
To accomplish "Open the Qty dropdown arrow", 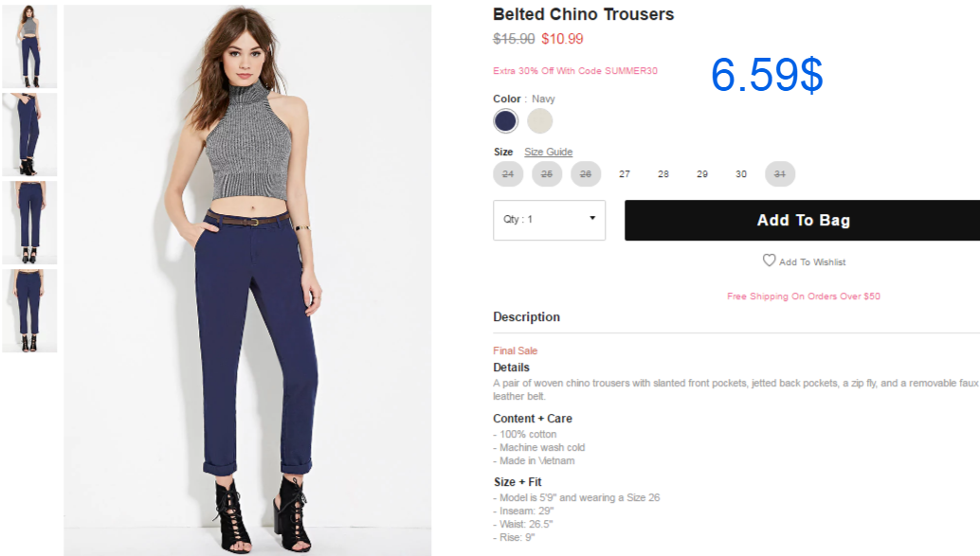I will coord(592,218).
